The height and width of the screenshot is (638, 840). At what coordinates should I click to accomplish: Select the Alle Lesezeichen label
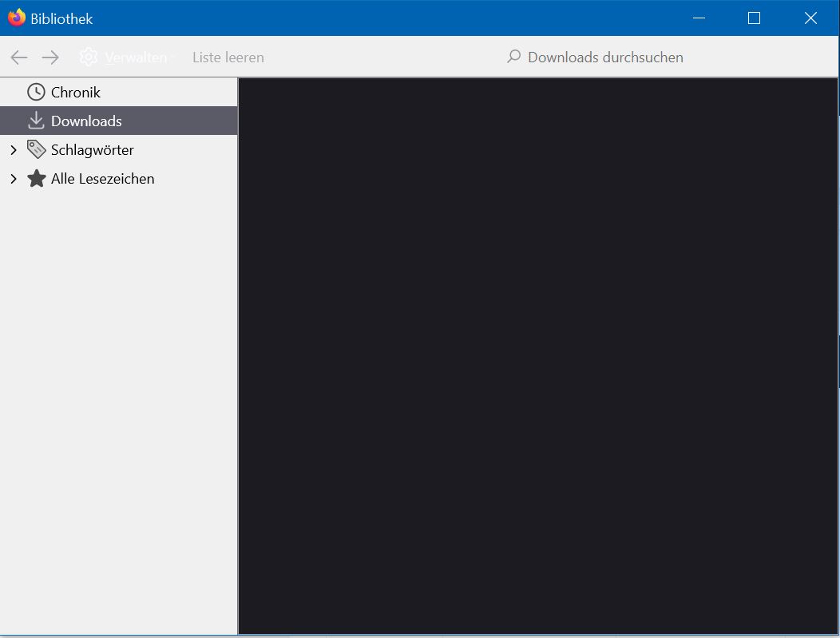[x=102, y=179]
